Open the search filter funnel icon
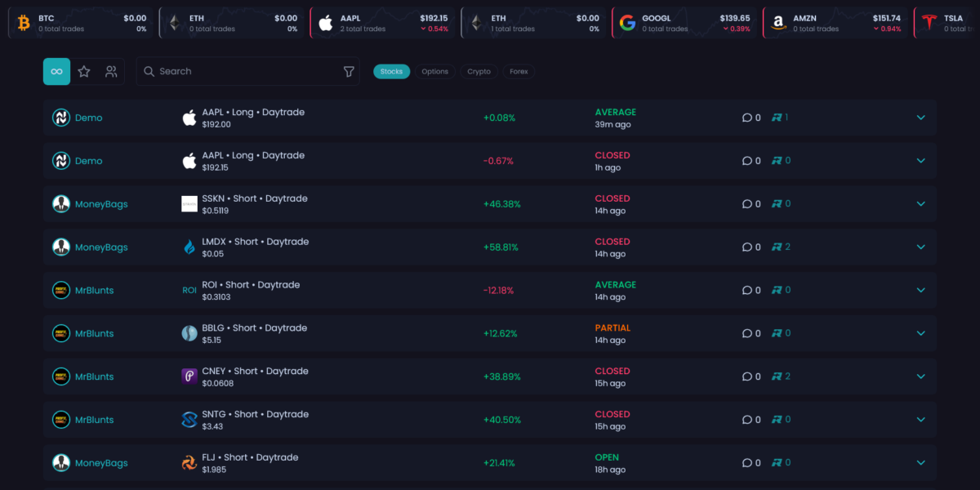Image resolution: width=980 pixels, height=490 pixels. click(x=349, y=72)
